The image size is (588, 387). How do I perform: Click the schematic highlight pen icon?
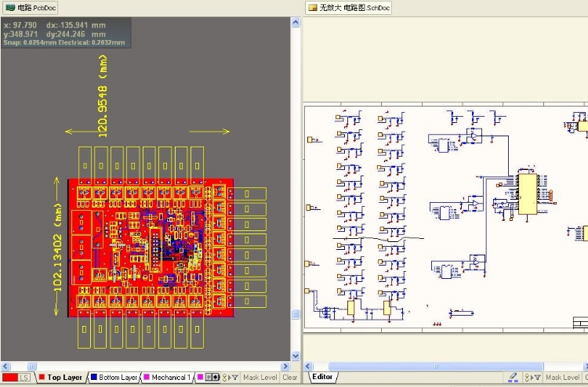click(513, 378)
